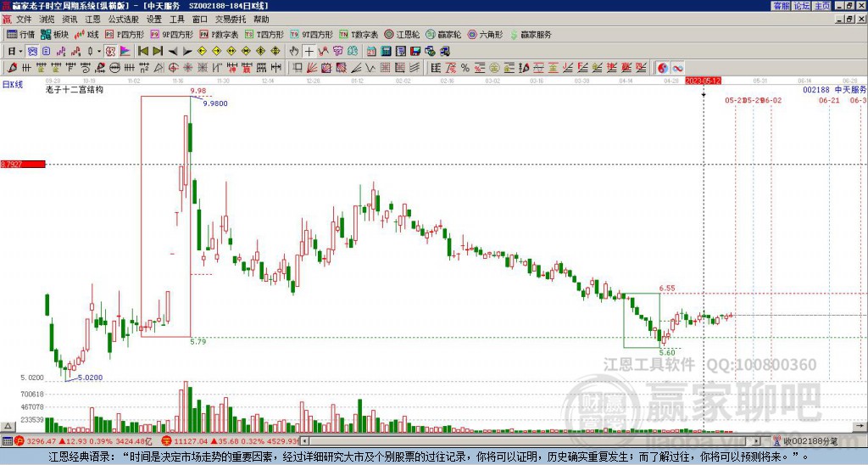Open the 浏览 menu
Image resolution: width=868 pixels, height=465 pixels.
click(x=47, y=20)
